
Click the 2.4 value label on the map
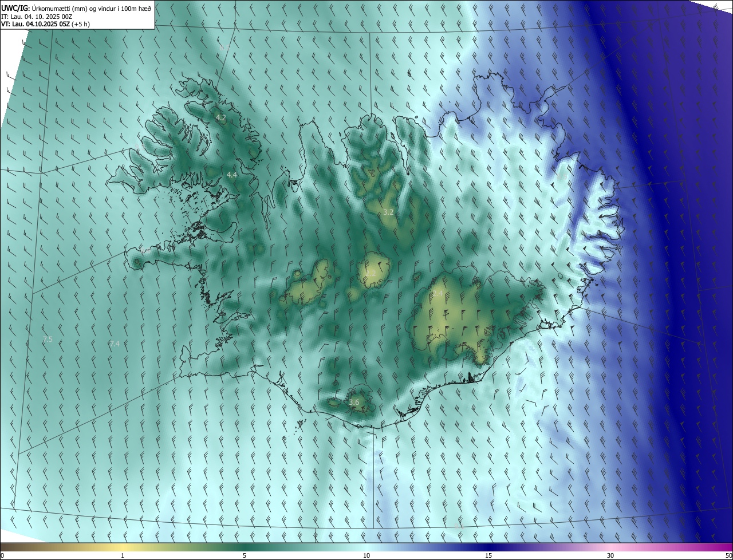[x=438, y=293]
